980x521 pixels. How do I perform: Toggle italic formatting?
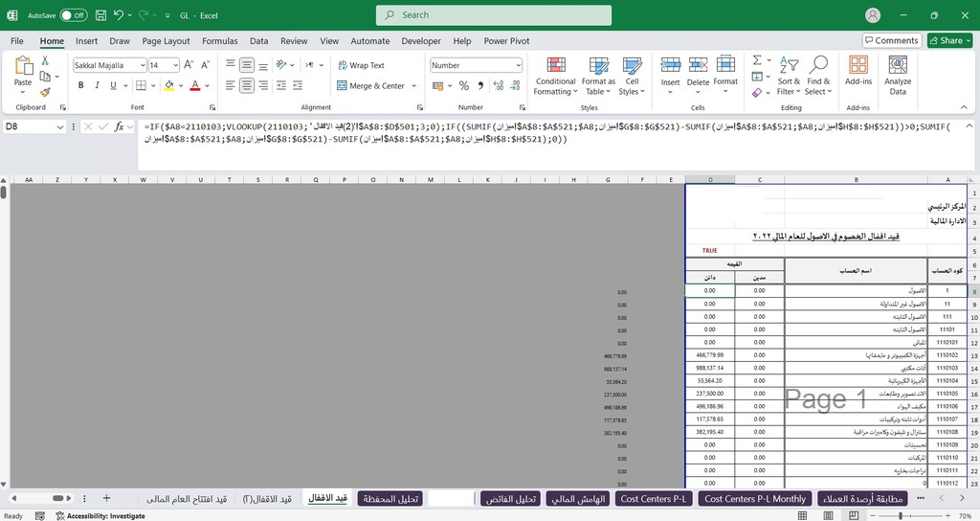[97, 85]
